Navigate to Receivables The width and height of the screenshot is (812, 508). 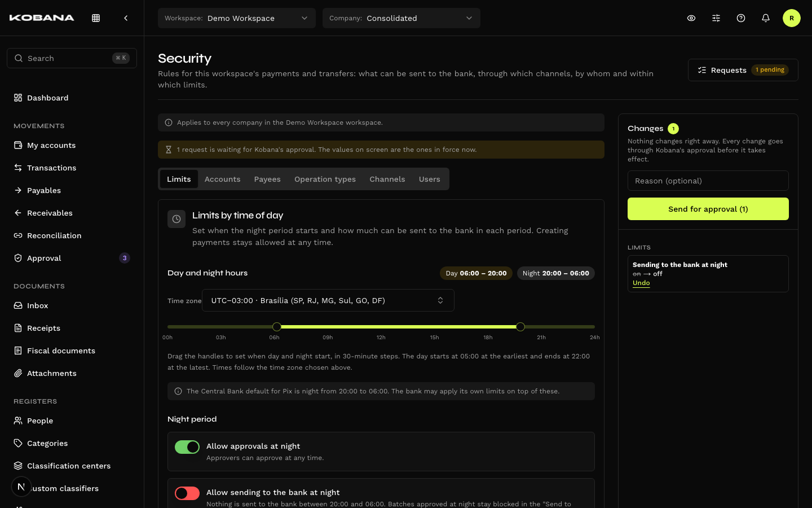pyautogui.click(x=72, y=213)
